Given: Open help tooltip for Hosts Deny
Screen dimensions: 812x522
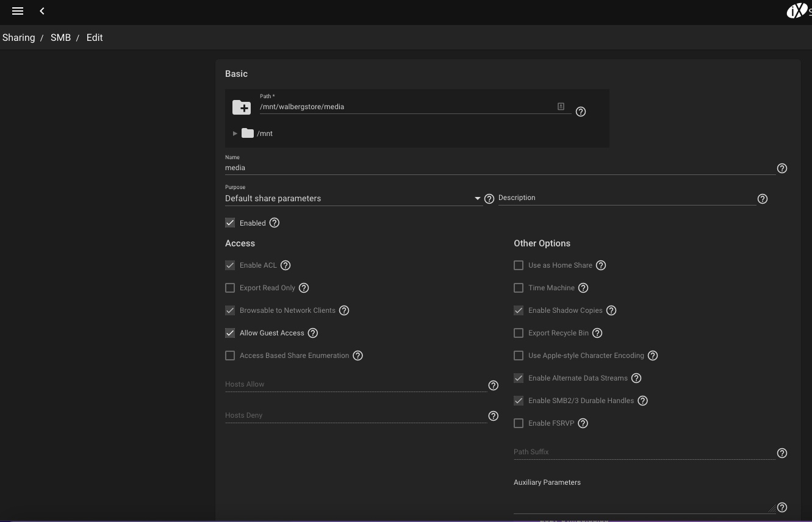Looking at the screenshot, I should (x=494, y=416).
